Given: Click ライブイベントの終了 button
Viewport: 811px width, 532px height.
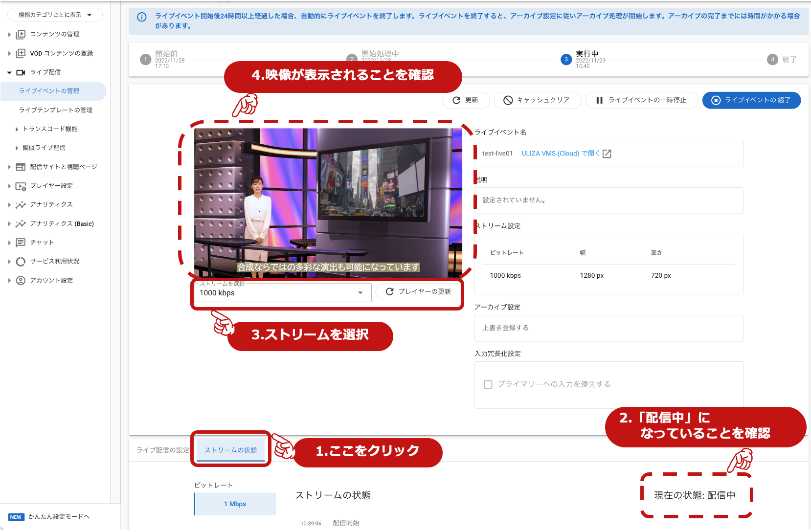Looking at the screenshot, I should pyautogui.click(x=751, y=100).
